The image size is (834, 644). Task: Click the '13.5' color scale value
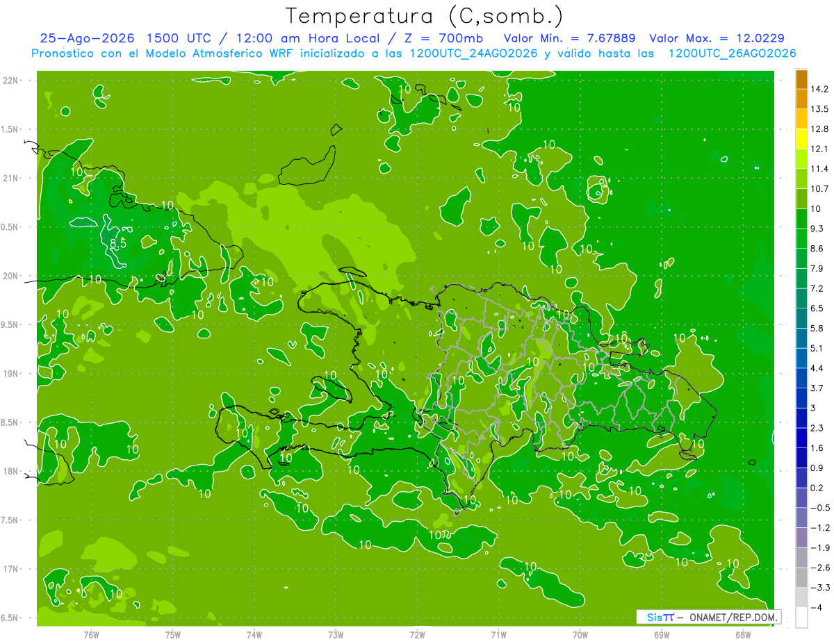pyautogui.click(x=820, y=109)
